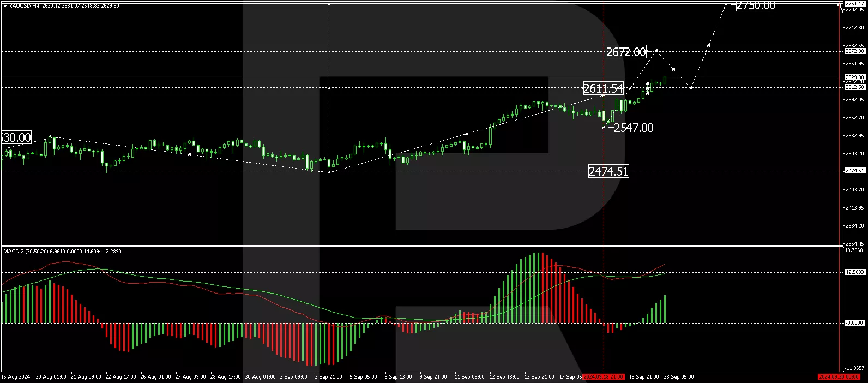Viewport: 868px width, 383px height.
Task: Select the 2672.00 price level label
Action: [x=626, y=52]
